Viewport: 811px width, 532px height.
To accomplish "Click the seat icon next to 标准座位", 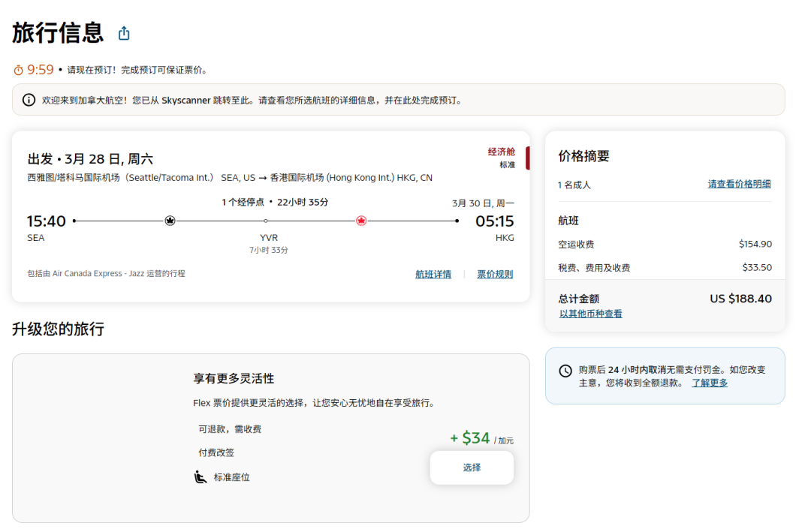I will click(x=200, y=476).
